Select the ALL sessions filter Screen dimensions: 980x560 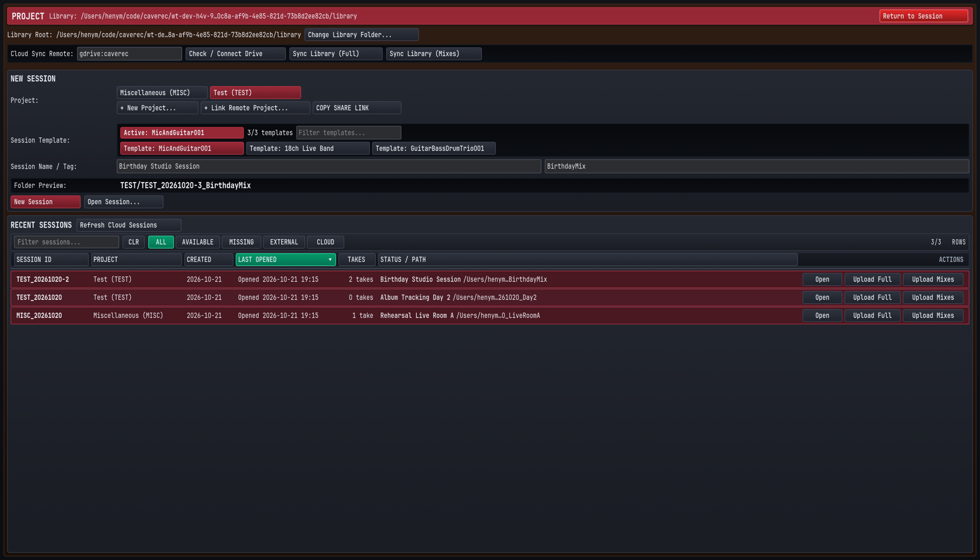pos(160,242)
